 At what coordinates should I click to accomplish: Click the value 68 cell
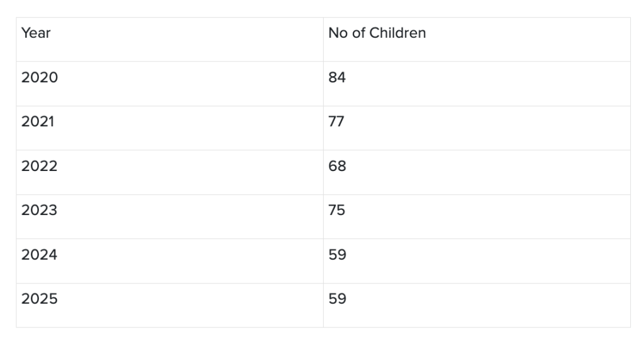click(477, 172)
